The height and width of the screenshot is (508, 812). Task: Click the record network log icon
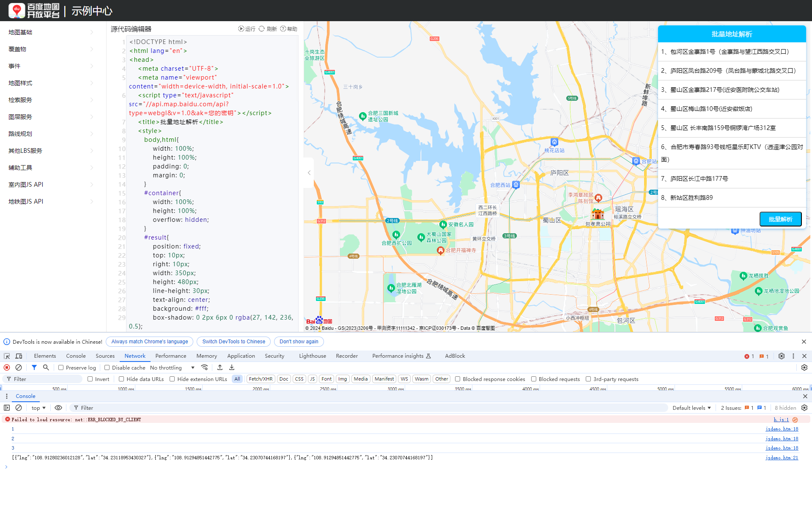click(x=7, y=367)
